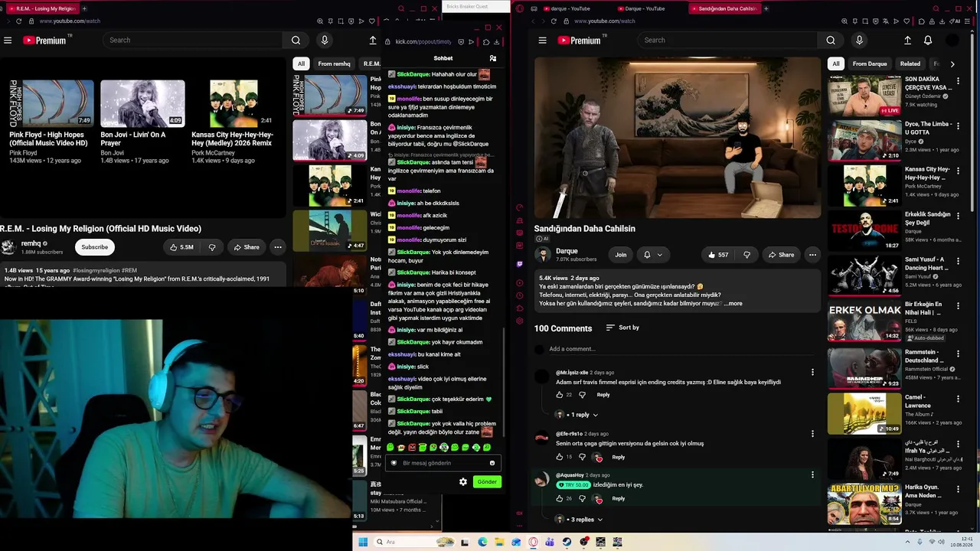
Task: Open notifications bell in YouTube header, Darque window
Action: pos(928,41)
